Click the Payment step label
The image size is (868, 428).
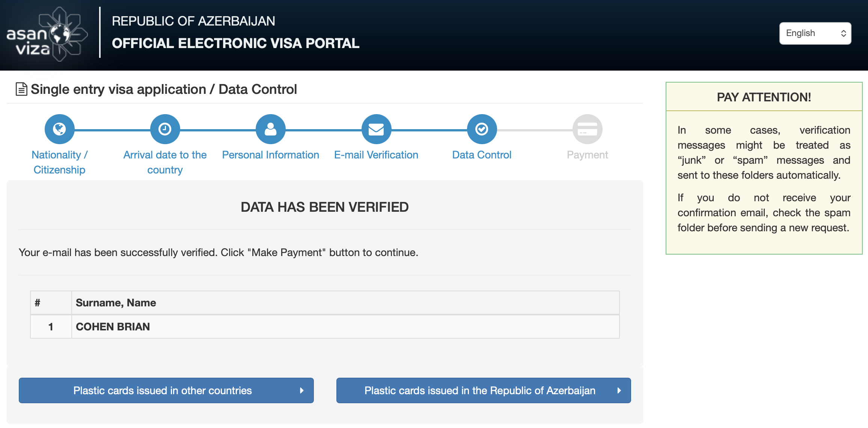click(x=587, y=155)
